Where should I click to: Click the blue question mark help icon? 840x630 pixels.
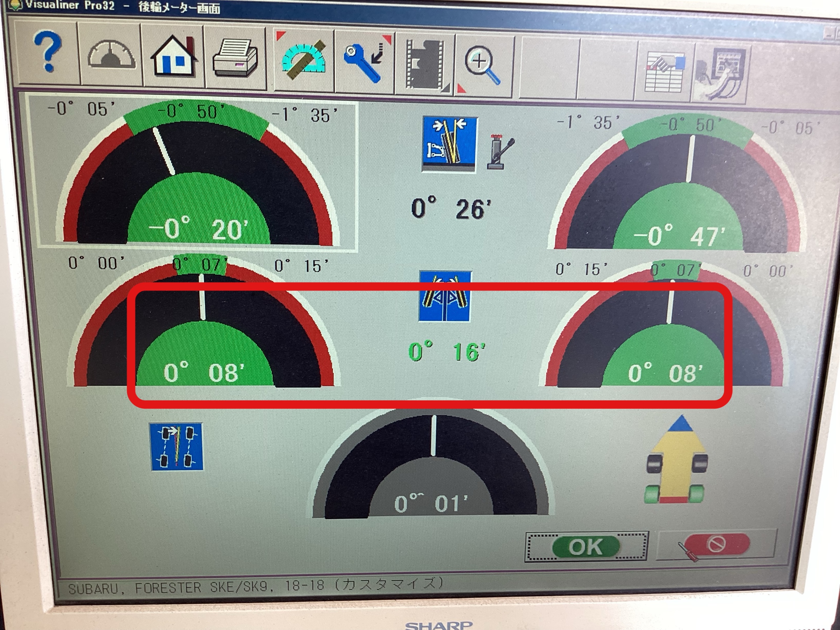click(47, 52)
